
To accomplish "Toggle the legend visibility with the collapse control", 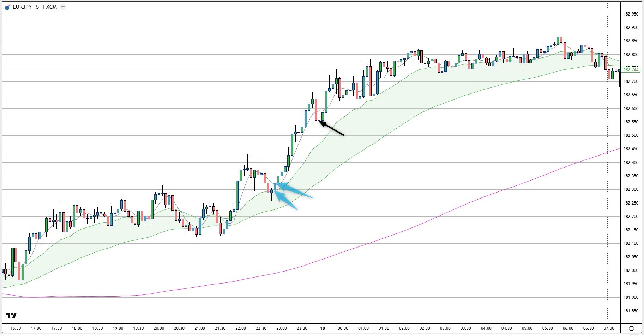I will 62,7.
